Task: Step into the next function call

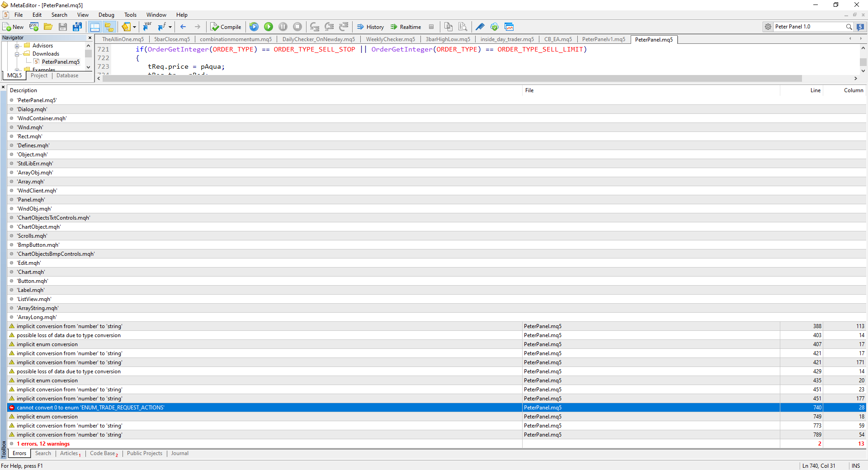Action: pos(315,27)
